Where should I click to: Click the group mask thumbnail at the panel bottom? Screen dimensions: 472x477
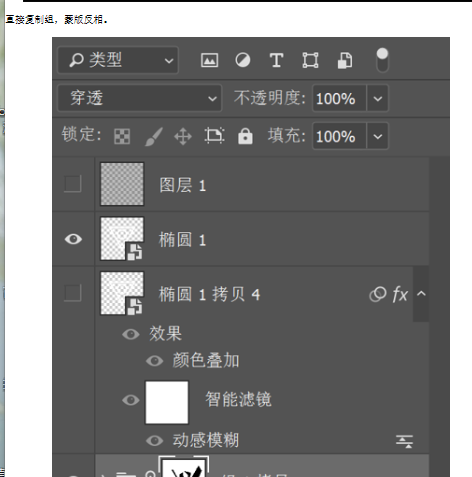[x=184, y=467]
